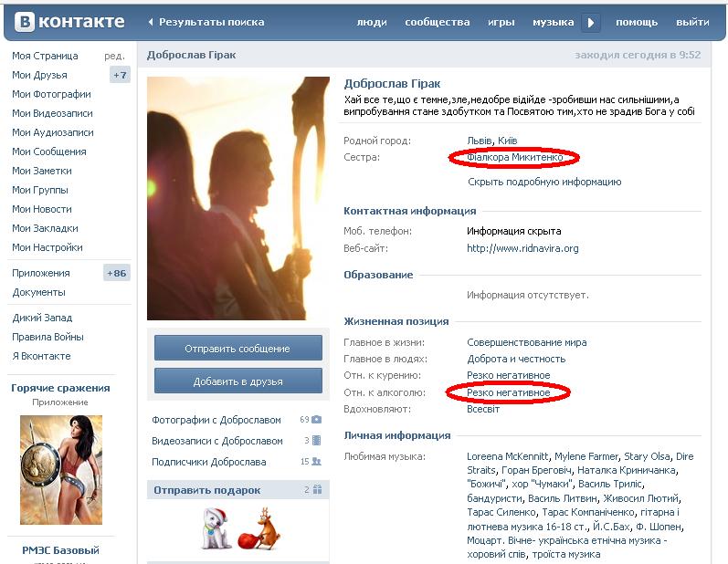728x564 pixels.
Task: Open Мои Закладки
Action: [x=45, y=228]
